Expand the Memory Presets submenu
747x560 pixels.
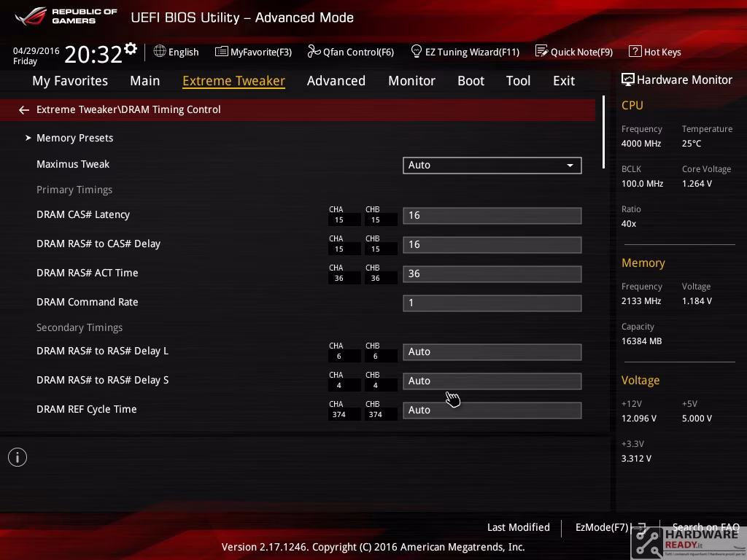[x=71, y=138]
